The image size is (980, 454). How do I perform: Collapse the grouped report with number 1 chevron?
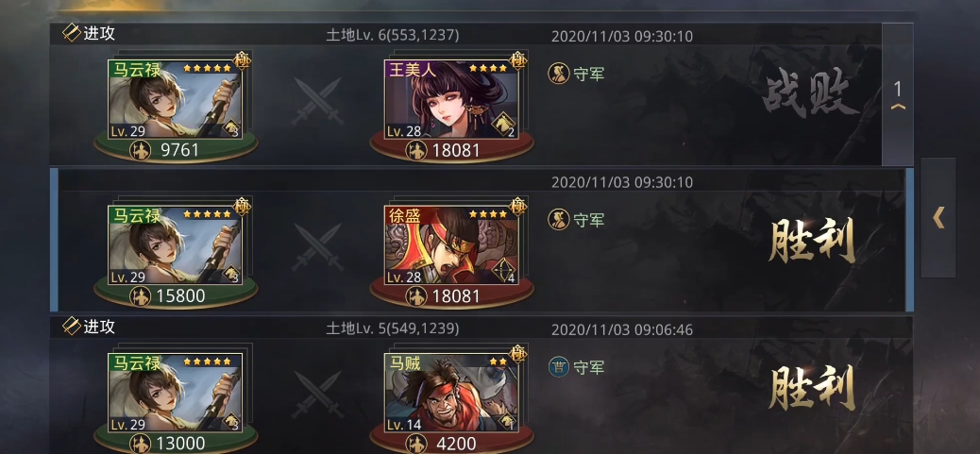898,97
